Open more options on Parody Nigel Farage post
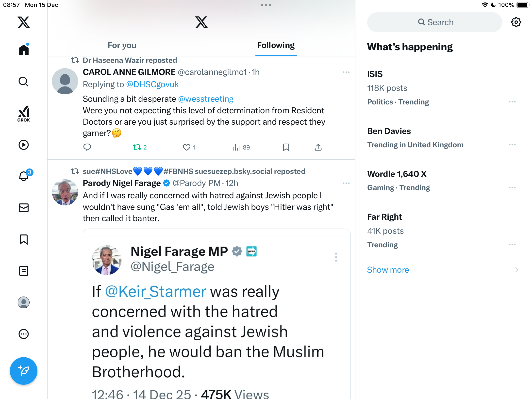 click(x=346, y=183)
